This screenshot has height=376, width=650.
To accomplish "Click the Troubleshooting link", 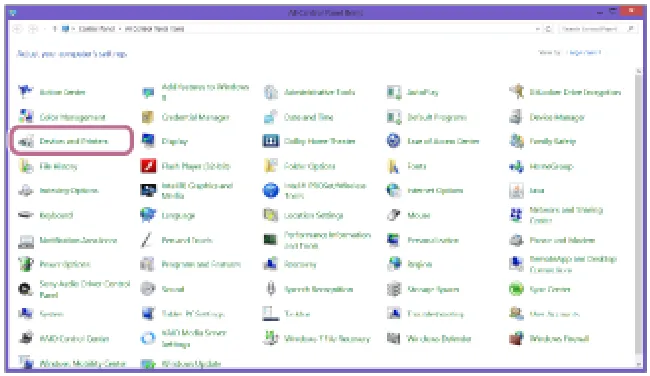I will click(x=435, y=314).
